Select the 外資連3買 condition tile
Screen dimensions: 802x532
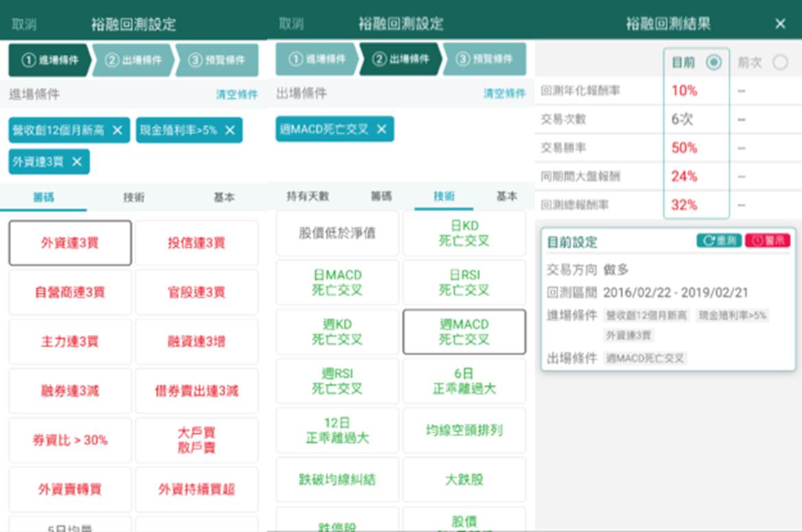[70, 243]
